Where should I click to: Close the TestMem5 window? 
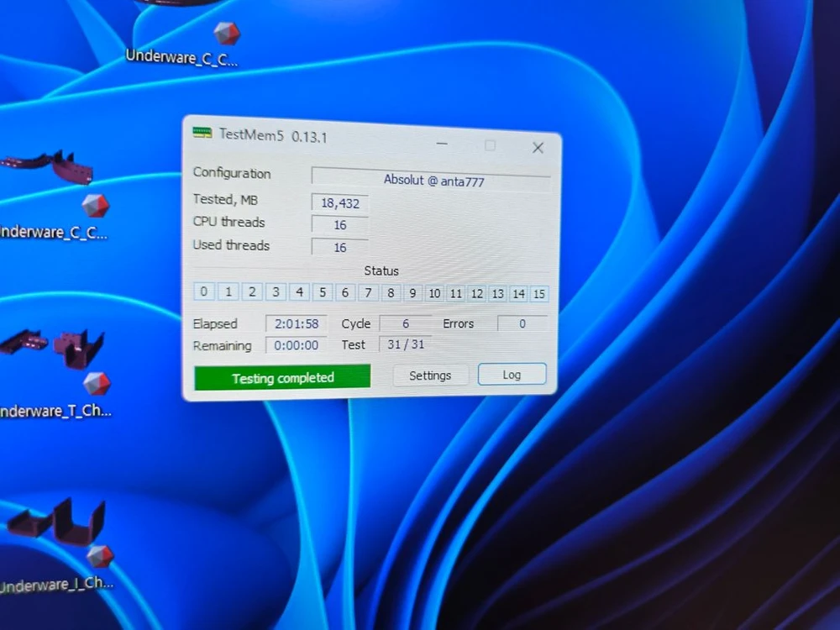pyautogui.click(x=538, y=148)
